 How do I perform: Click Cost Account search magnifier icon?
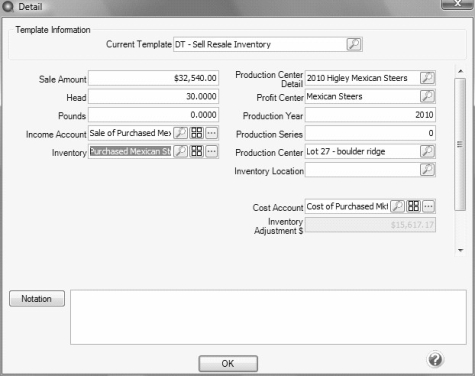point(397,206)
